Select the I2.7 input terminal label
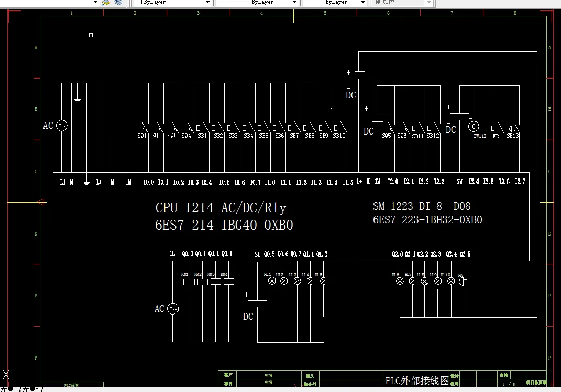 [520, 182]
